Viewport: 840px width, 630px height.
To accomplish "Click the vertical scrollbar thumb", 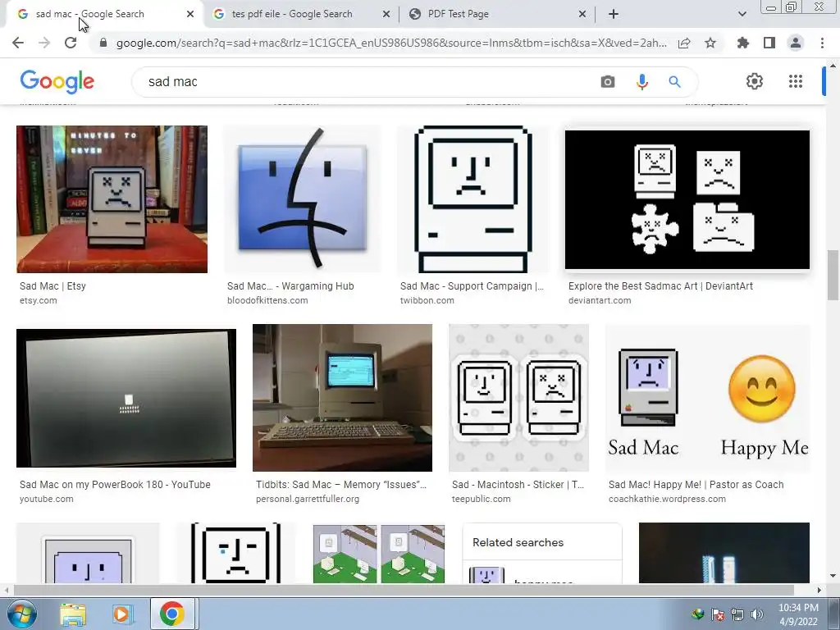I will (833, 276).
